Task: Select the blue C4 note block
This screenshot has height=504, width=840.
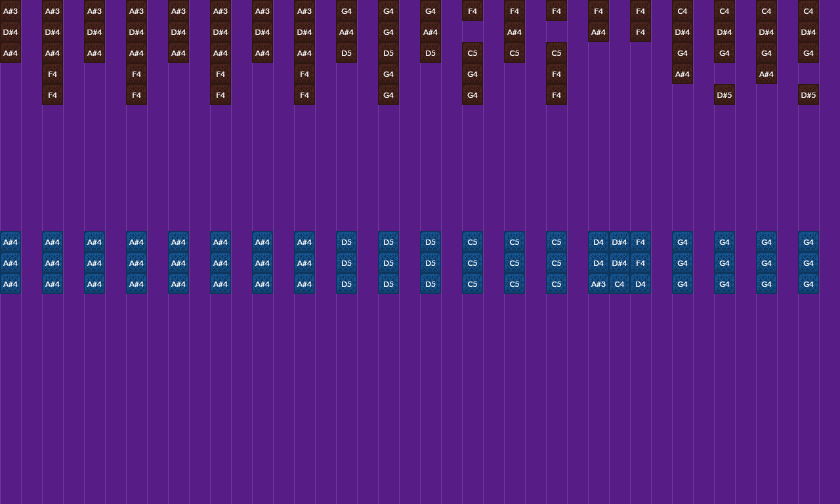Action: pos(619,284)
